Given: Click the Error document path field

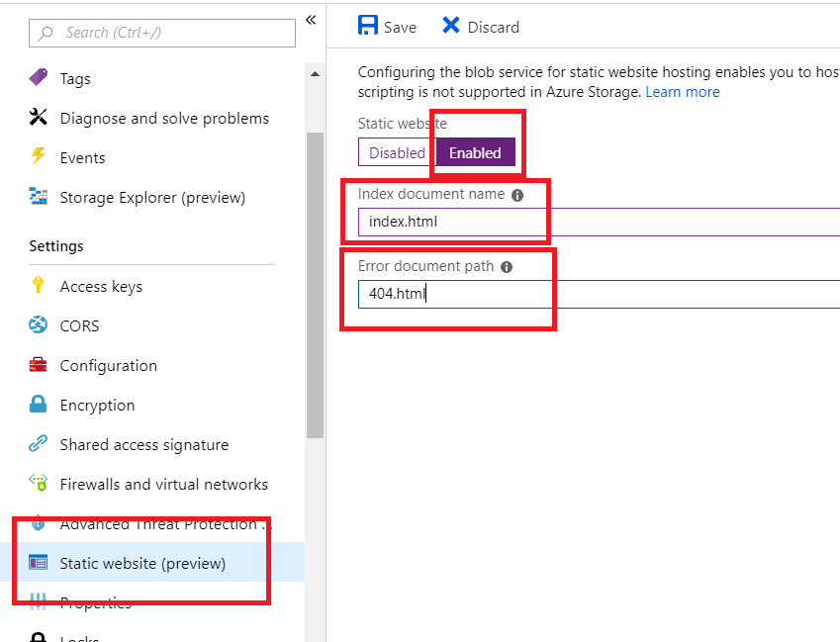Looking at the screenshot, I should 599,294.
